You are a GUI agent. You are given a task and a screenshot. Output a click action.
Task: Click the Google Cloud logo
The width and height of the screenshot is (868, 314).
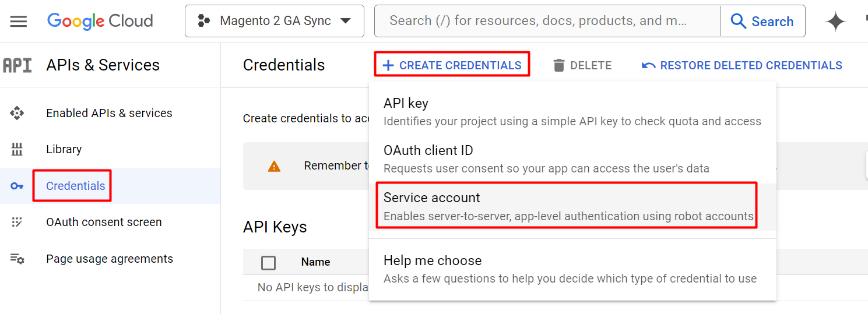point(100,22)
